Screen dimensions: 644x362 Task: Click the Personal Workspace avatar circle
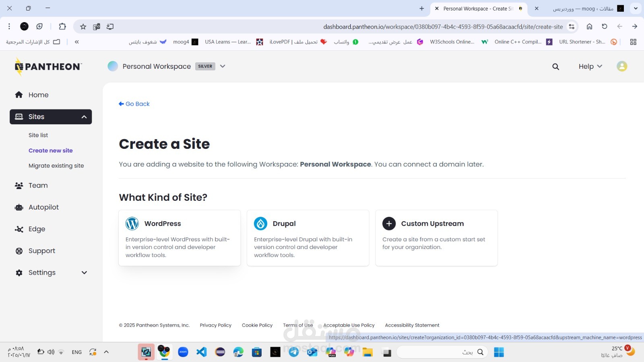click(113, 66)
